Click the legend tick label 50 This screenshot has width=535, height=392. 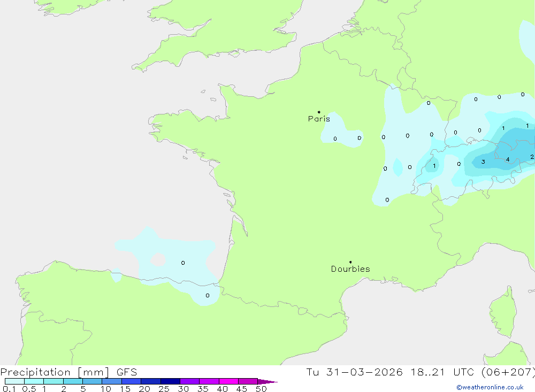pos(261,389)
